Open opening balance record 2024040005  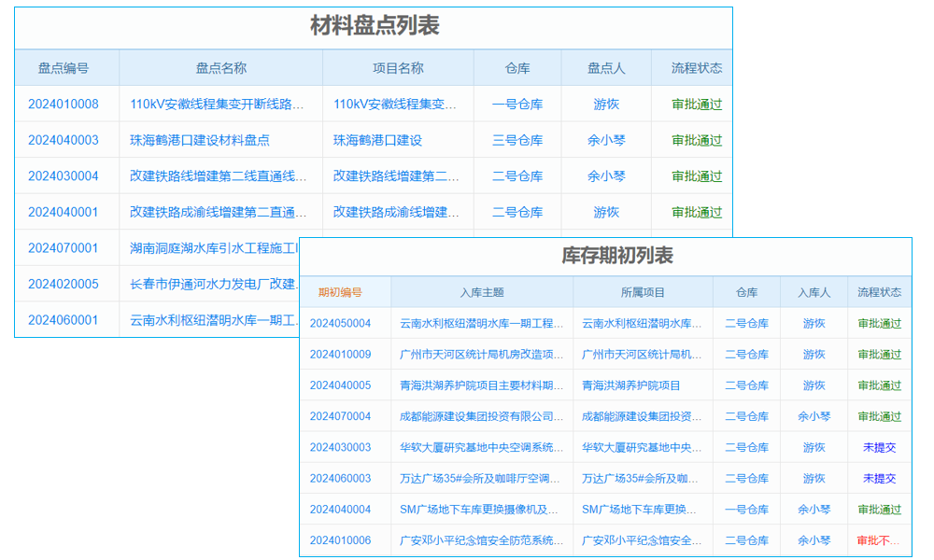point(337,385)
